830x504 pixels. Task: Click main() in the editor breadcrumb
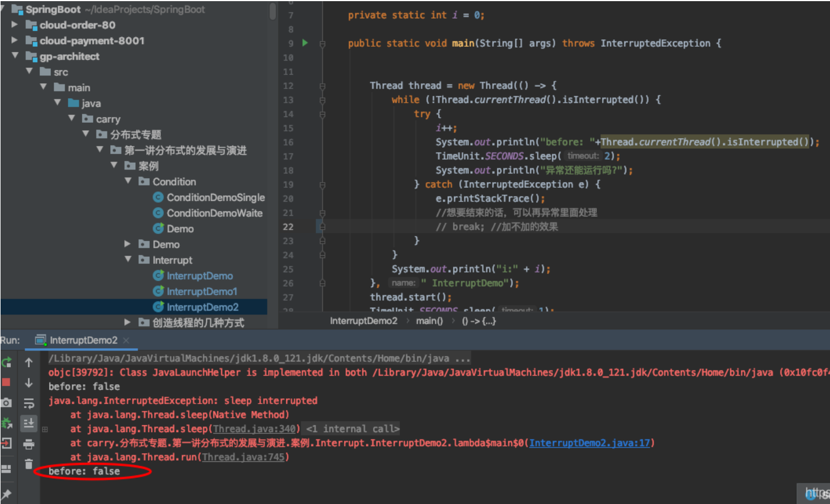[429, 321]
